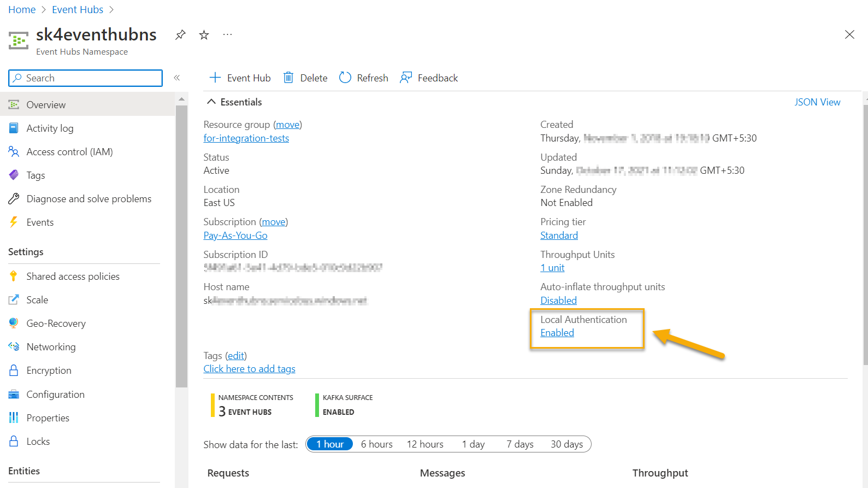This screenshot has width=868, height=488.
Task: Click here to add tags link
Action: pos(249,369)
